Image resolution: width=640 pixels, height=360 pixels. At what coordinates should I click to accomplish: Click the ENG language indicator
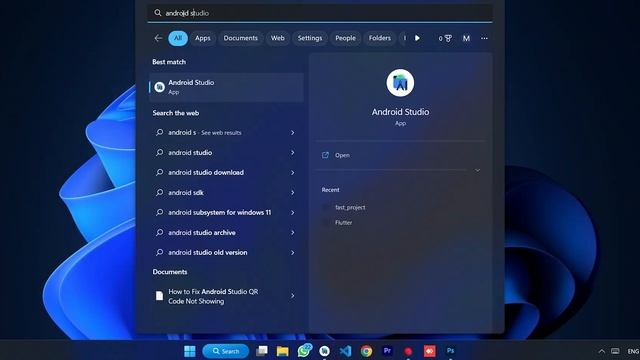(633, 351)
